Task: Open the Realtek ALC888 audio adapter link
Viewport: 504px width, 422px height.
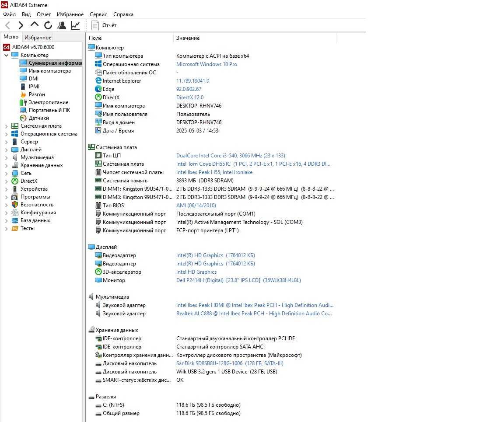Action: point(254,314)
